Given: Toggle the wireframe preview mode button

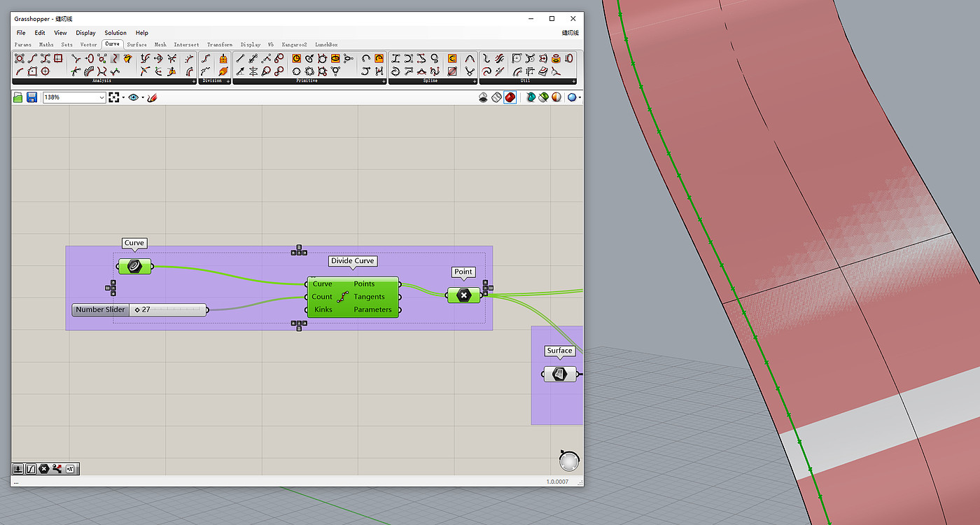Looking at the screenshot, I should click(496, 97).
